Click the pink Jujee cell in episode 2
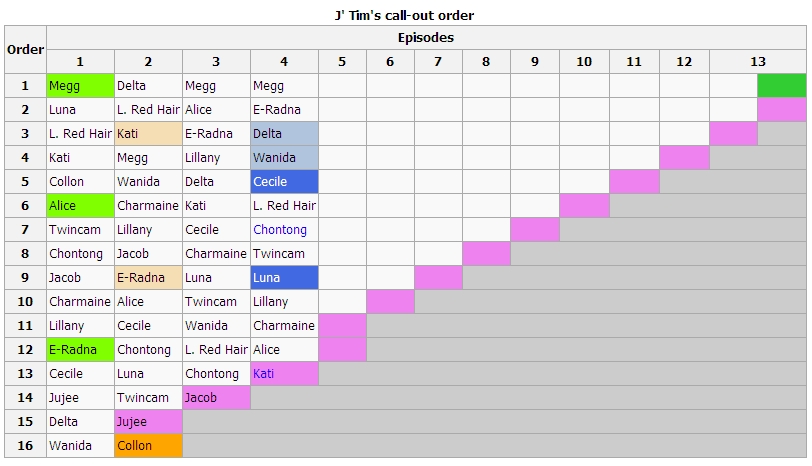Image resolution: width=812 pixels, height=466 pixels. point(148,421)
